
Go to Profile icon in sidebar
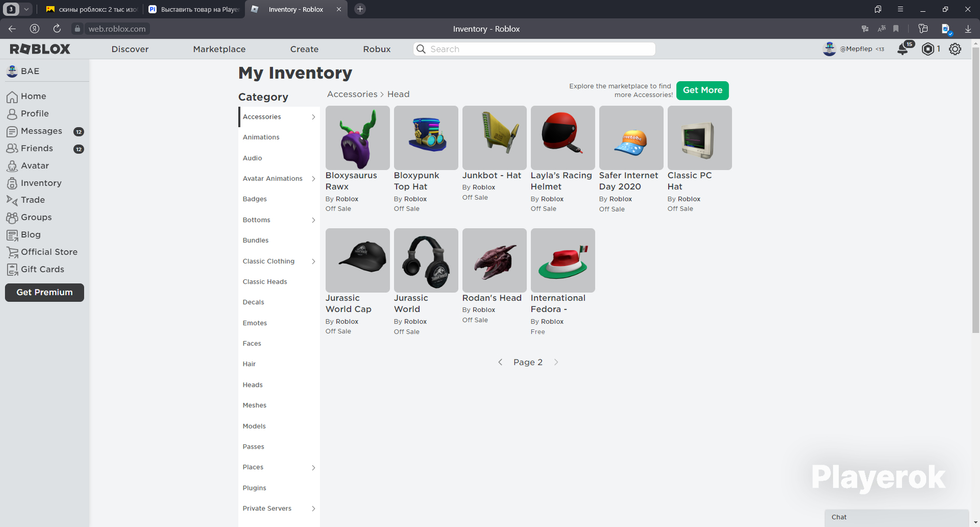coord(12,114)
